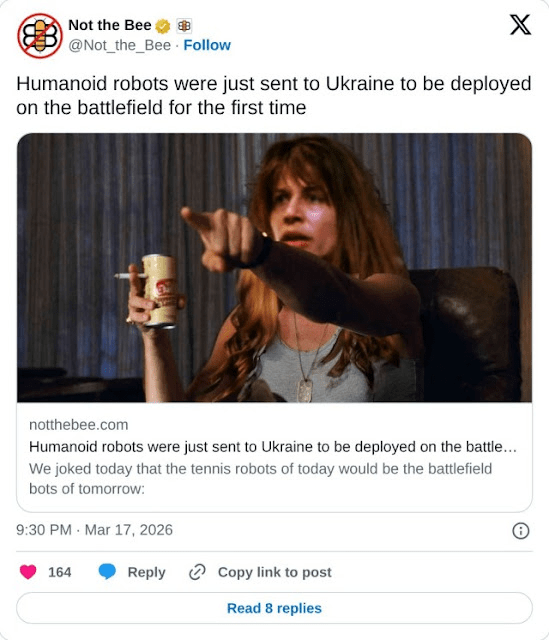Click the notthebee.com domain link

click(79, 425)
